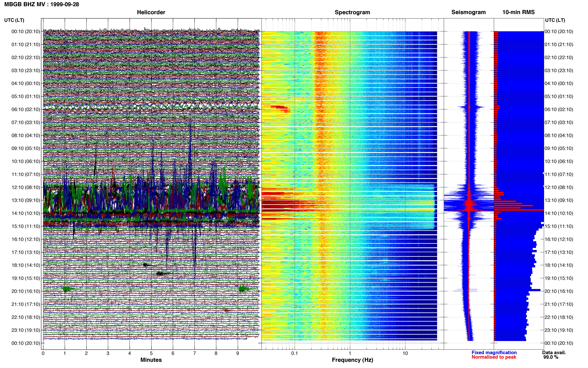Click the "0.1" frequency tick label

(295, 353)
